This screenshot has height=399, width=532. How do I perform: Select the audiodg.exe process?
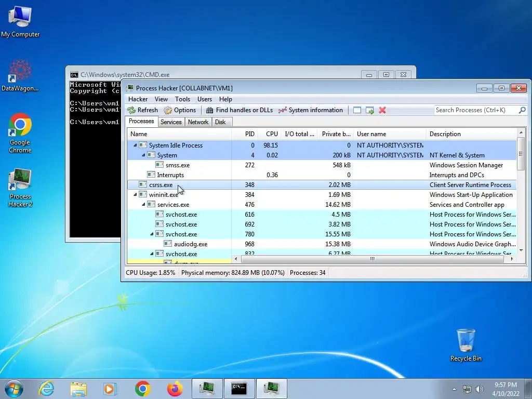coord(322,244)
